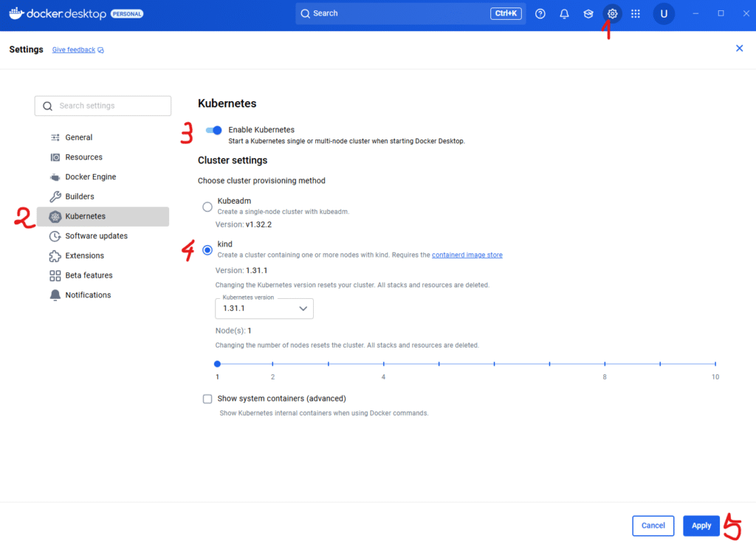Open the Learning Center graduation cap icon
The image size is (756, 544).
588,13
